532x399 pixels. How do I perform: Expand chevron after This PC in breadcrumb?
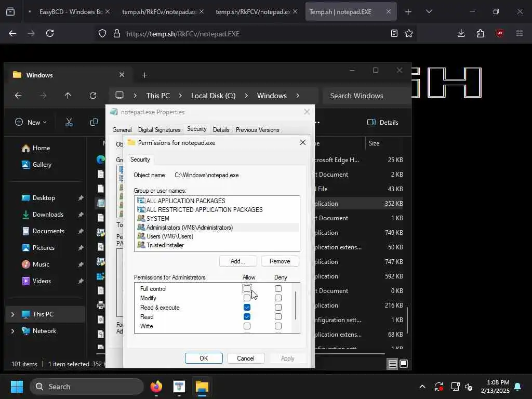[x=180, y=96]
